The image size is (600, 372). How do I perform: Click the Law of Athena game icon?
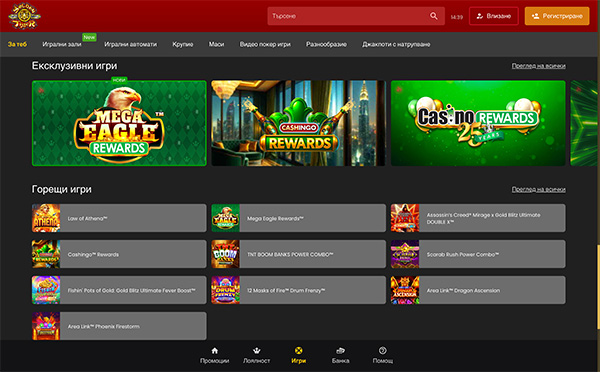pos(46,218)
